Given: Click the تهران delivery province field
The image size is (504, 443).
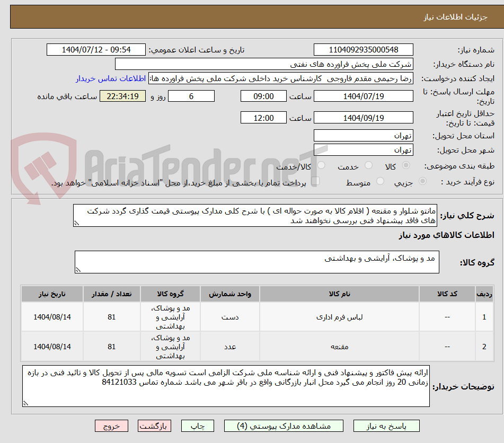Looking at the screenshot, I should (x=364, y=135).
